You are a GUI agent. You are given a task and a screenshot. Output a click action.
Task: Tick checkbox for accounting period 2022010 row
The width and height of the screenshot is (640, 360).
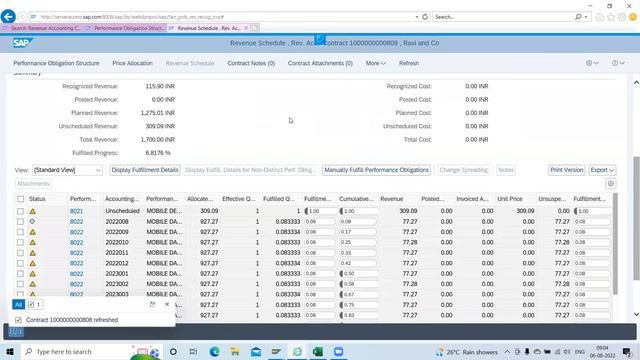click(20, 242)
